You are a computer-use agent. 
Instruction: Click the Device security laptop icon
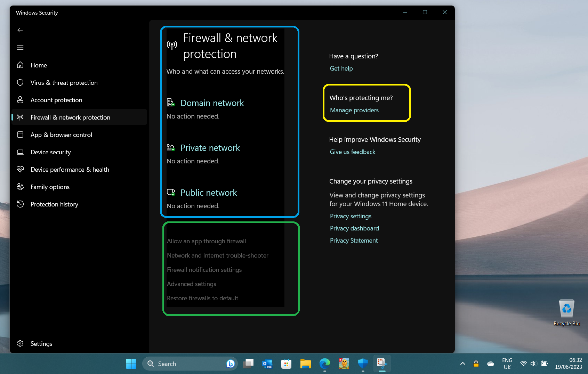coord(20,152)
